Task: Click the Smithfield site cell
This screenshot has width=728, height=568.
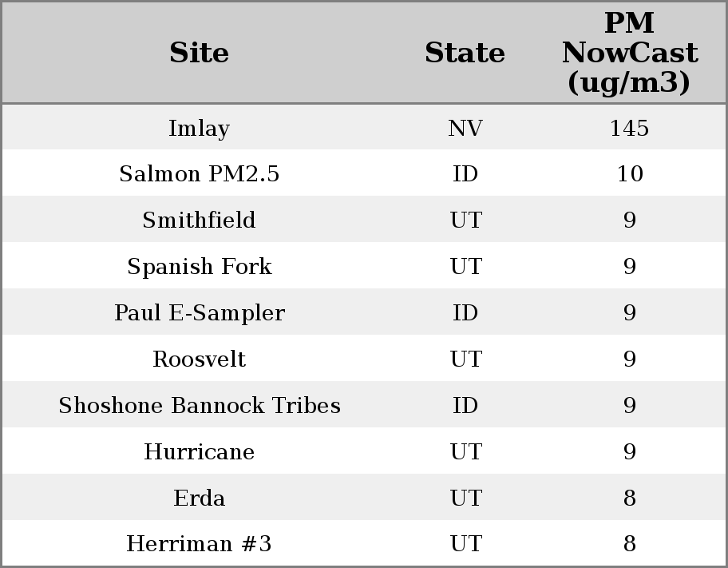Action: 200,220
